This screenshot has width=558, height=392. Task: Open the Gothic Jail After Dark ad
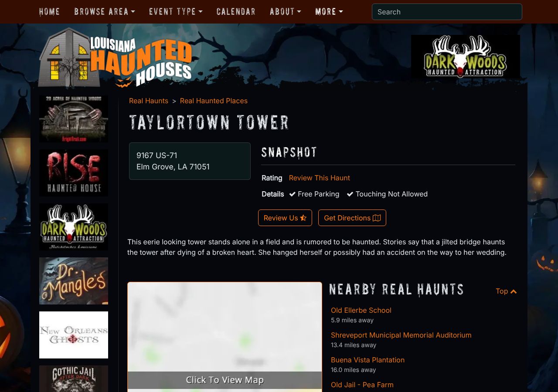pyautogui.click(x=74, y=378)
